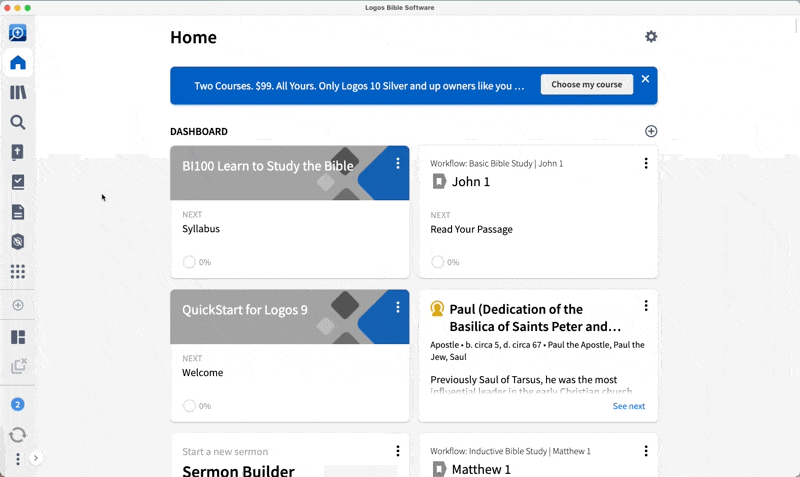Click the sync refresh icon
Screen dimensions: 800x477
click(17, 435)
